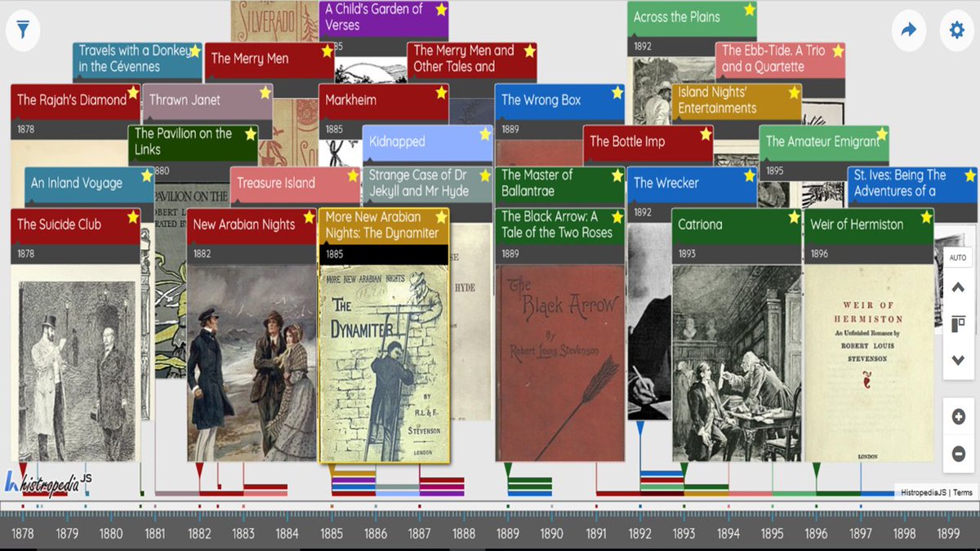Toggle star on The Rajah's Diamond card
The image size is (980, 551).
132,92
